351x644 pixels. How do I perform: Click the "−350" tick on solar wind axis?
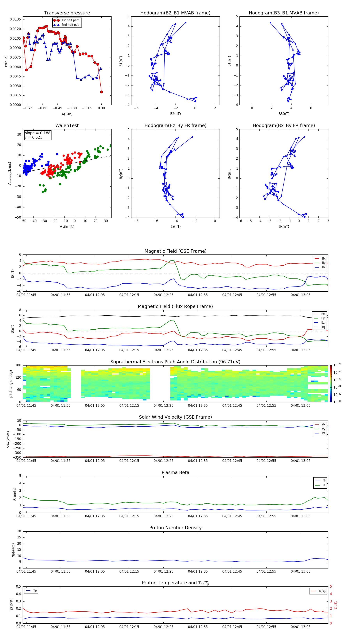(17, 457)
